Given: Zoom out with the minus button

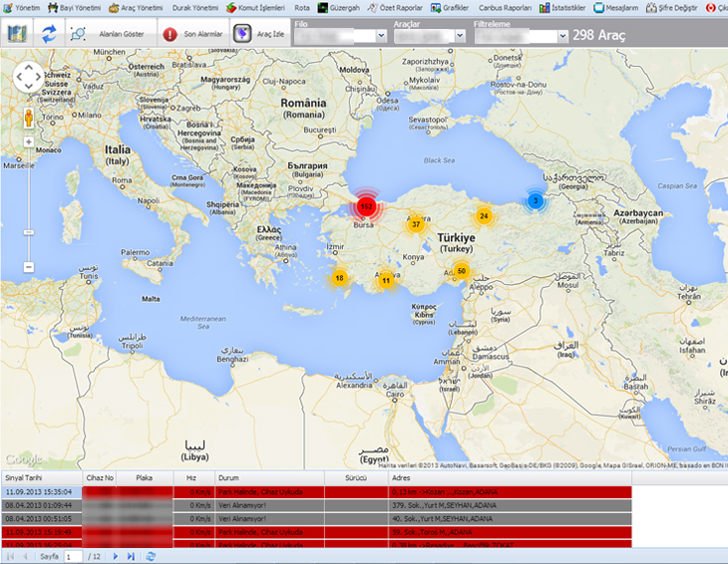Looking at the screenshot, I should pos(29,267).
